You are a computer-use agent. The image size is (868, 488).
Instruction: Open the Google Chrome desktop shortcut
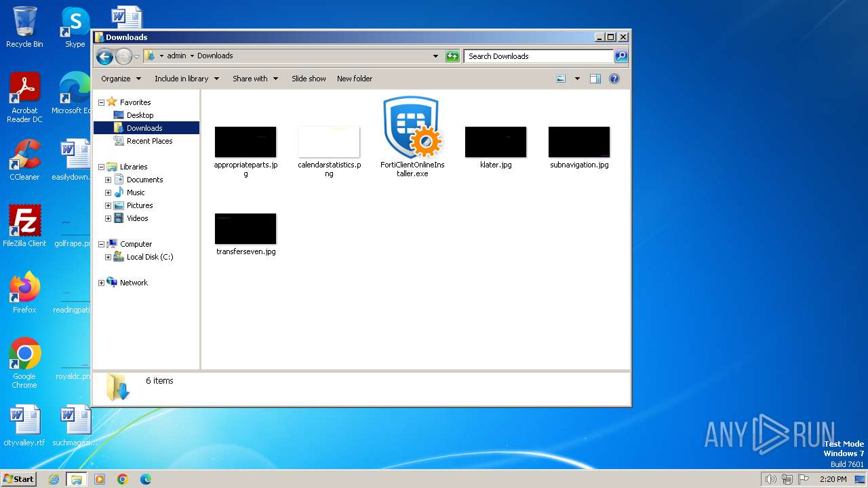[x=24, y=363]
